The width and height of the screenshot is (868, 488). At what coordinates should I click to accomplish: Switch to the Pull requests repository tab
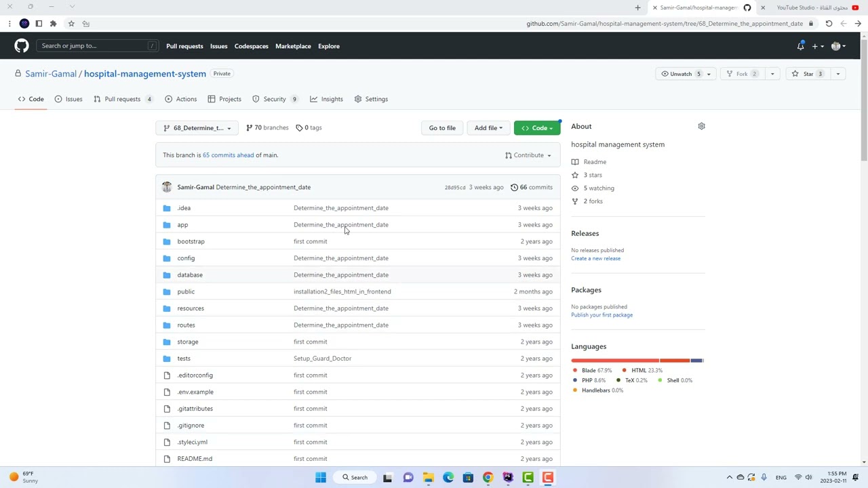coord(123,99)
